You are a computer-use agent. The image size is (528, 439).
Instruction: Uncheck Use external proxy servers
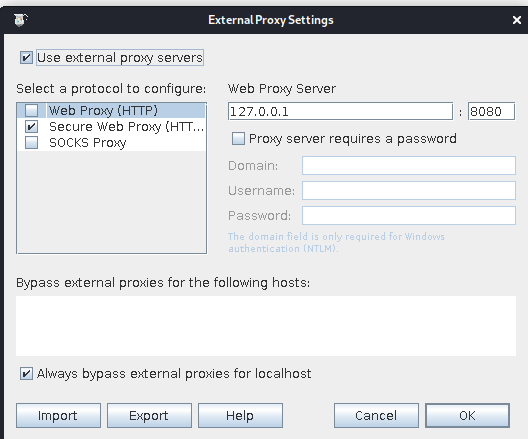[x=26, y=58]
